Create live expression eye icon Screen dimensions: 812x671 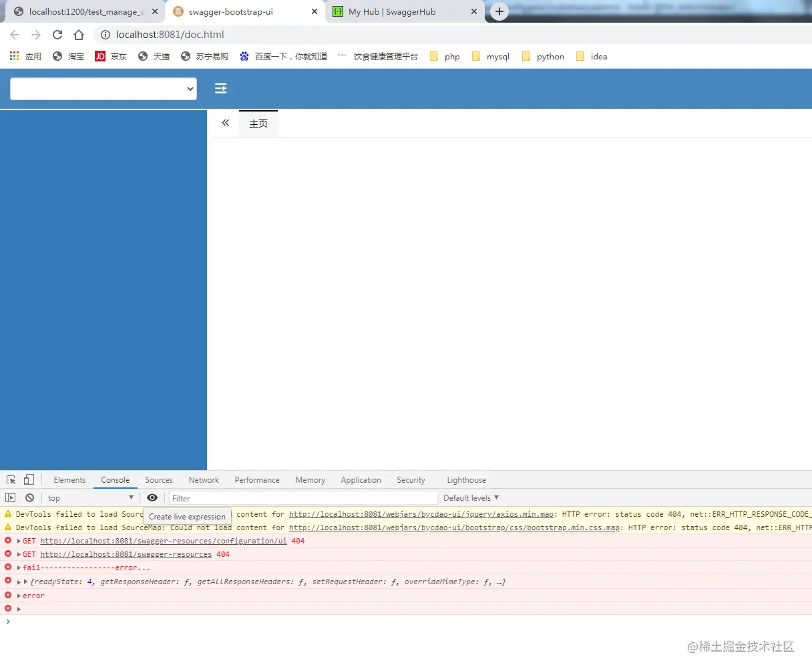pyautogui.click(x=152, y=497)
